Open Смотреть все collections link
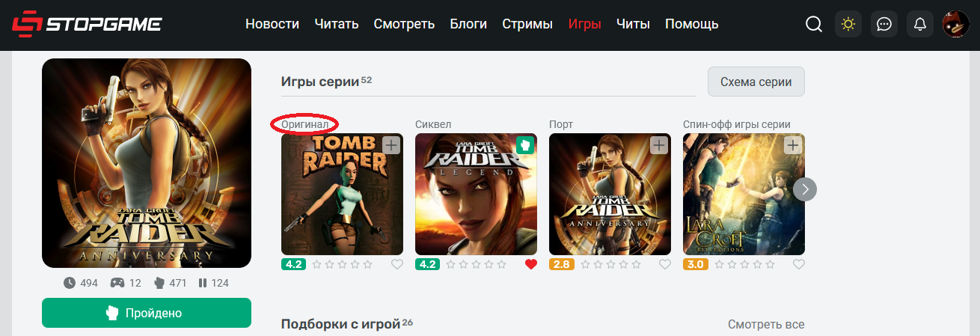The height and width of the screenshot is (336, 980). pos(766,324)
